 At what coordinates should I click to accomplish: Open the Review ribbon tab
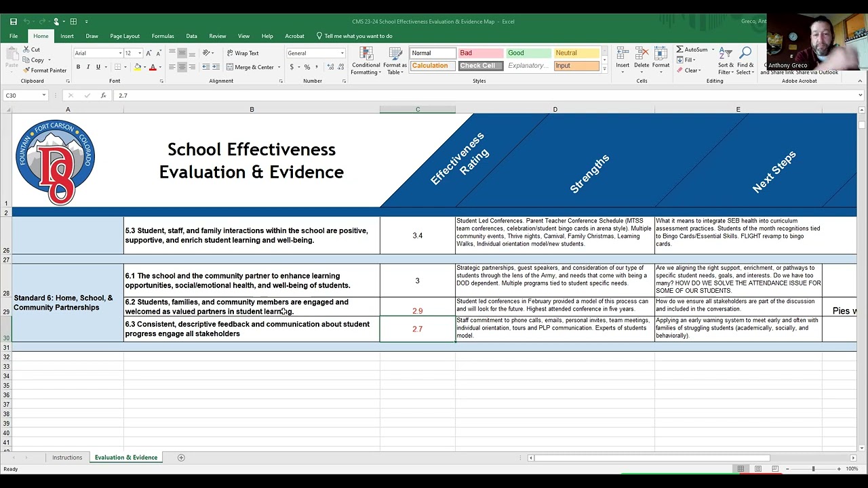218,36
